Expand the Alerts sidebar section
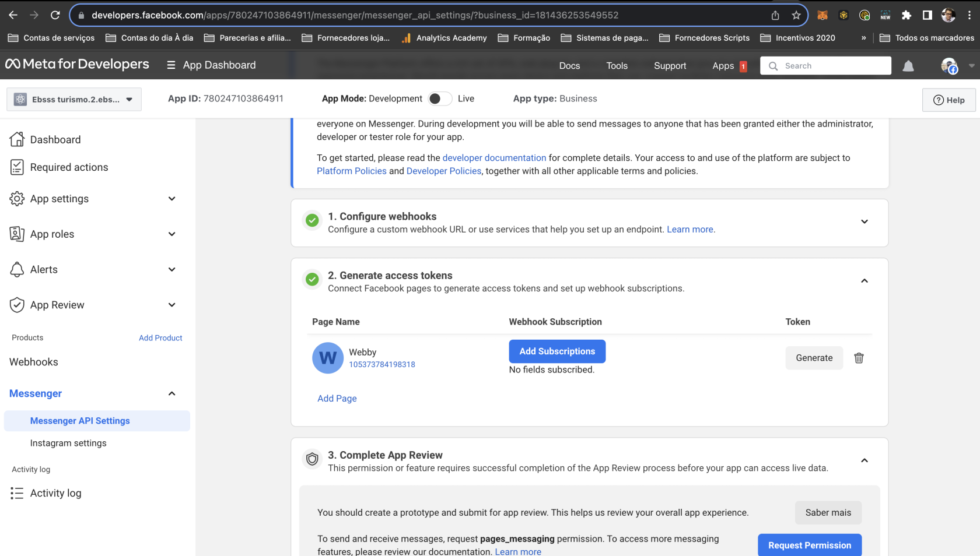 [x=171, y=269]
